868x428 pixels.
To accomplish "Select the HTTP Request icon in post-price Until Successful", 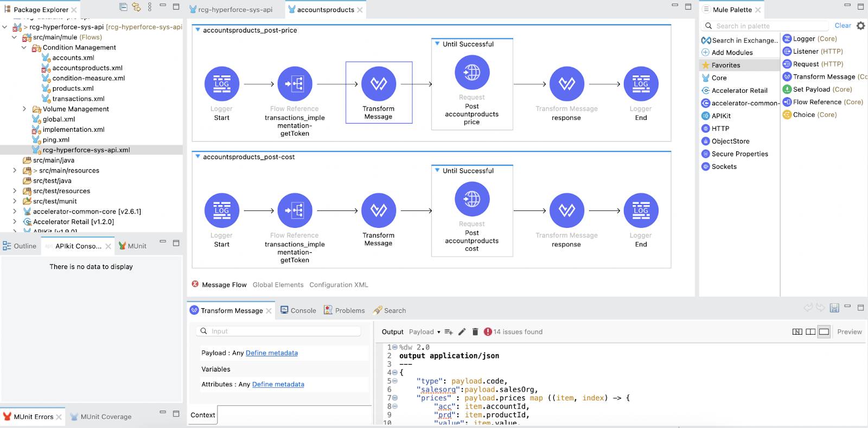I will (x=471, y=72).
